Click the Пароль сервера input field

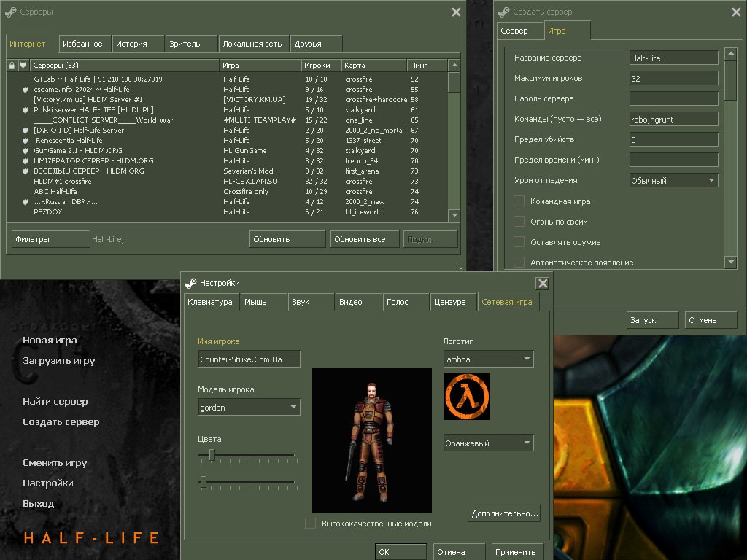672,98
